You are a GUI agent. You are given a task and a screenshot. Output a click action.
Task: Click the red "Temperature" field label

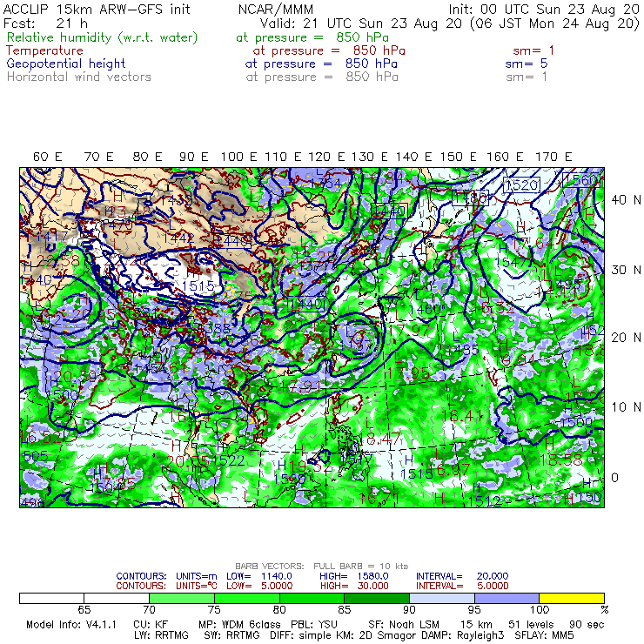[44, 50]
